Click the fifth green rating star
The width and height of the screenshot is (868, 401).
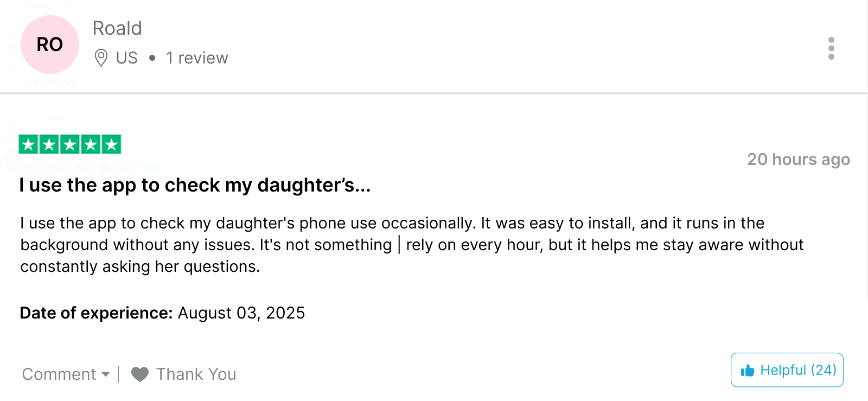(111, 144)
